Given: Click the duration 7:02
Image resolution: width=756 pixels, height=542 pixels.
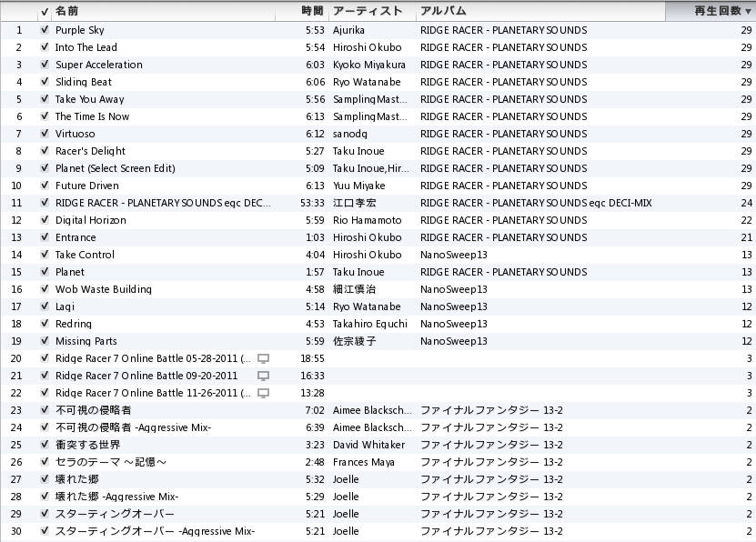Looking at the screenshot, I should pos(315,410).
